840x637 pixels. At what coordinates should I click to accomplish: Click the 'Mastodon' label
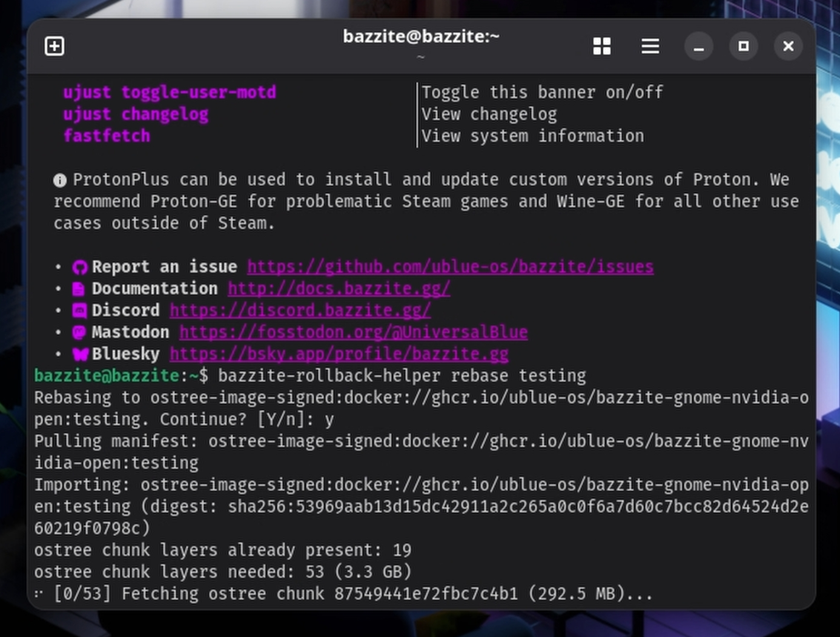(x=131, y=332)
